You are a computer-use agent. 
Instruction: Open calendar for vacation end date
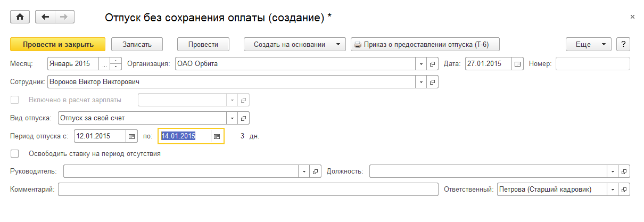(x=217, y=136)
